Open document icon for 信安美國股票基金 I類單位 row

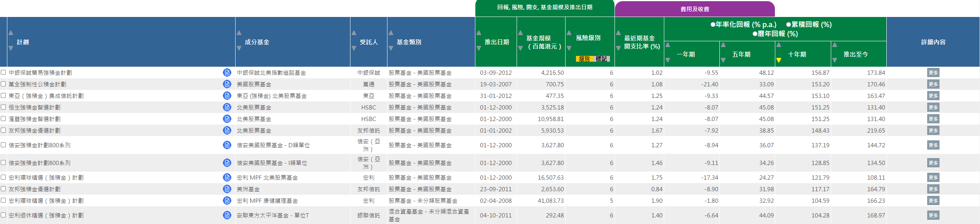coord(227,163)
